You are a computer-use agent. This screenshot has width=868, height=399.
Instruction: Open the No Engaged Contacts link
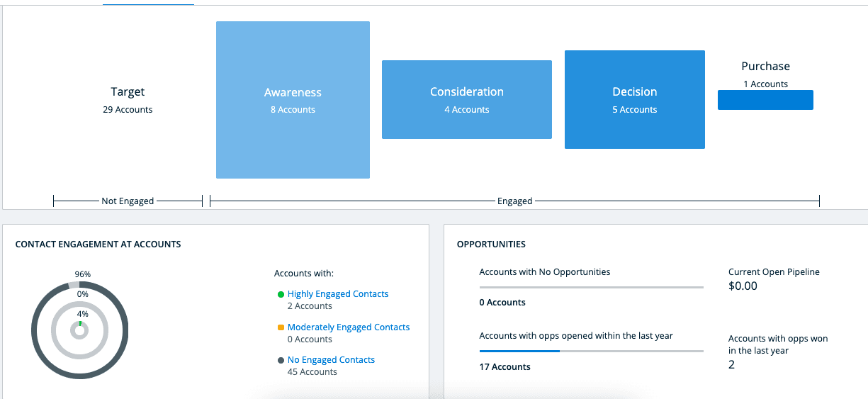[331, 360]
